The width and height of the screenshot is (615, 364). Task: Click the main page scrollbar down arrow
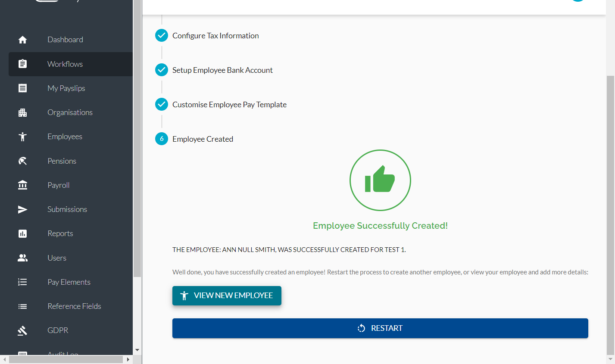click(610, 359)
